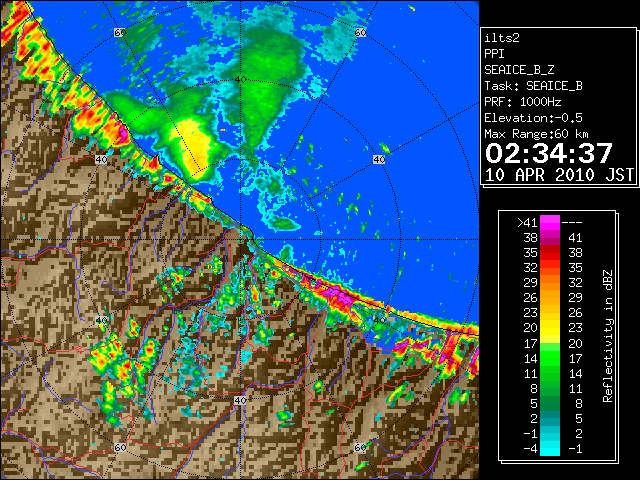Click the "-4" label at the legend bottom
Viewport: 640px width, 480px height.
pyautogui.click(x=530, y=449)
